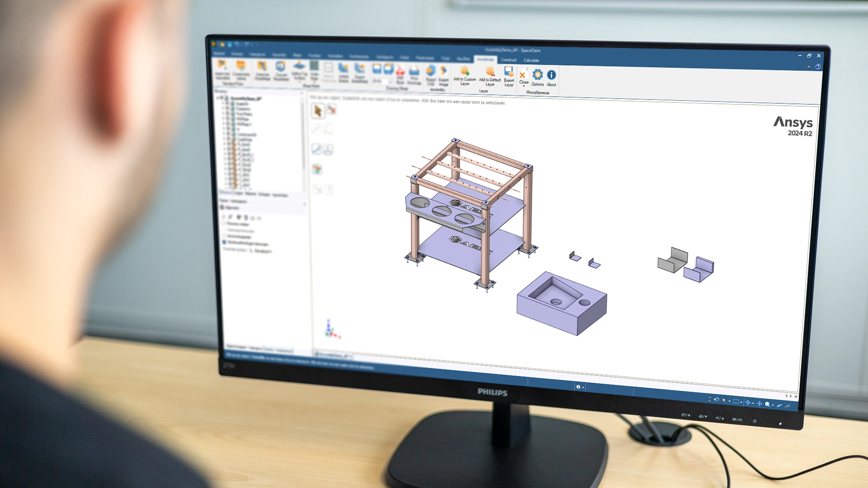Click the Revert Selection status bar icon
This screenshot has height=488, width=868.
pyautogui.click(x=717, y=399)
